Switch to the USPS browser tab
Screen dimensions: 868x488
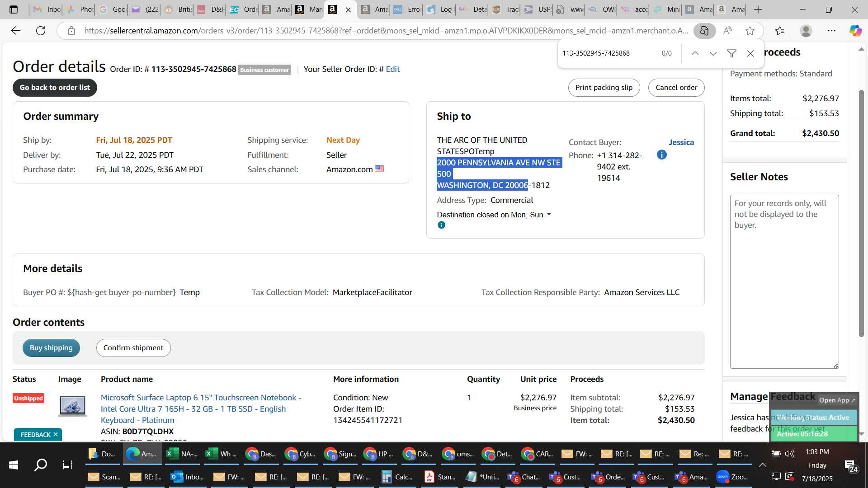pos(538,9)
